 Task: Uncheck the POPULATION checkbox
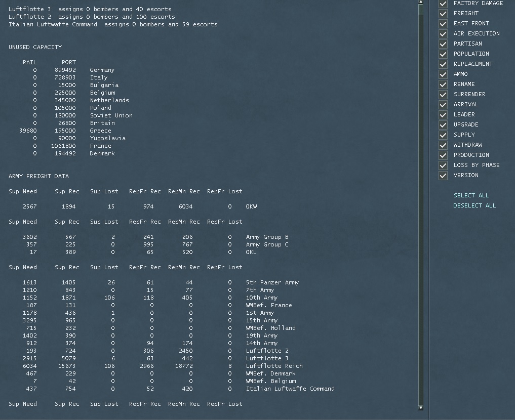coord(443,54)
